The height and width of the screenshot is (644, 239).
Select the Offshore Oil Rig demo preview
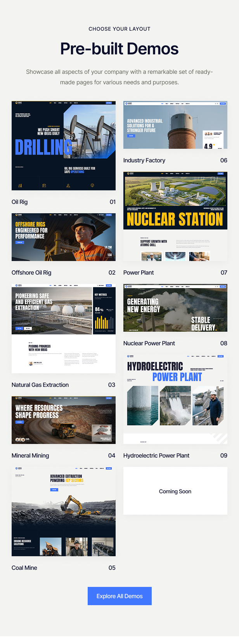tap(64, 237)
